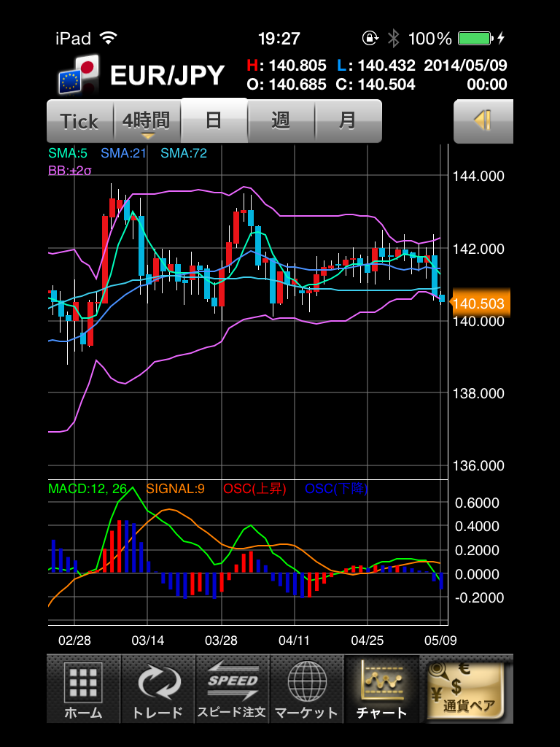Tap the 03/14 date axis label

pyautogui.click(x=147, y=640)
